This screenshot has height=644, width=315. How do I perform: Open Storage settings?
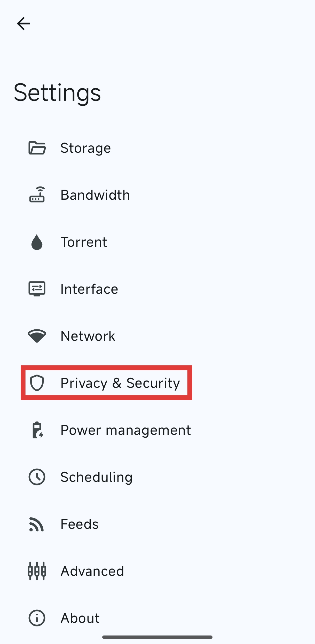[x=85, y=148]
